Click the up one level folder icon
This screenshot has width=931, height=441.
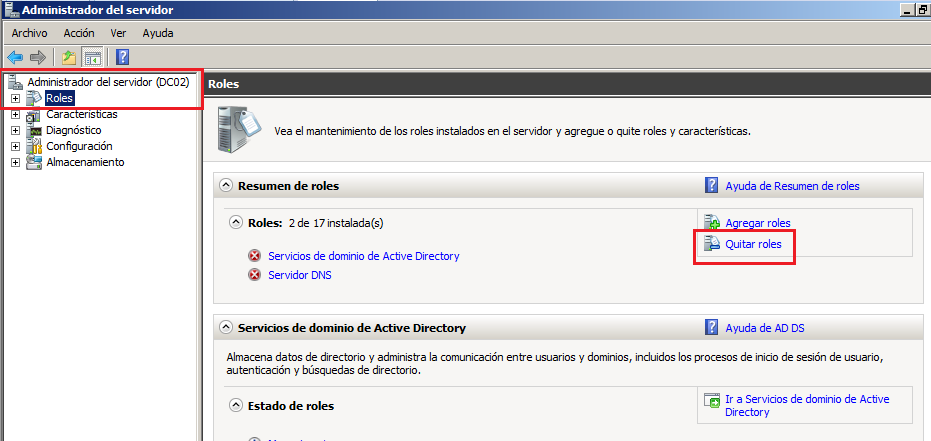(68, 57)
